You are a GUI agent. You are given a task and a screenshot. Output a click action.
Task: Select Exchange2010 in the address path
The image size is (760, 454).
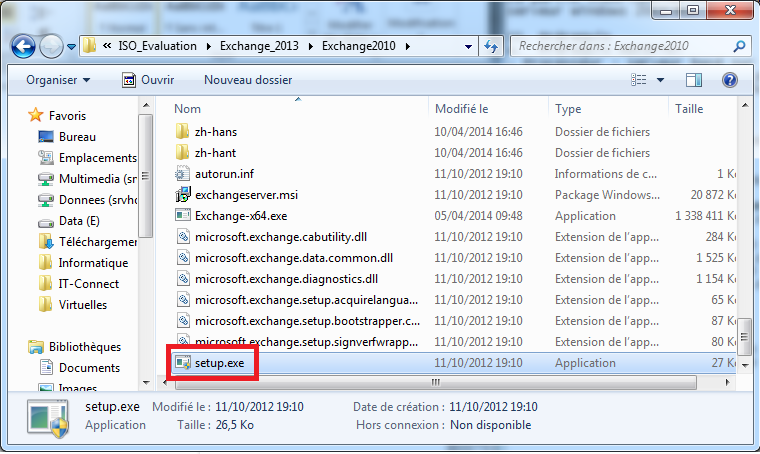pyautogui.click(x=359, y=46)
